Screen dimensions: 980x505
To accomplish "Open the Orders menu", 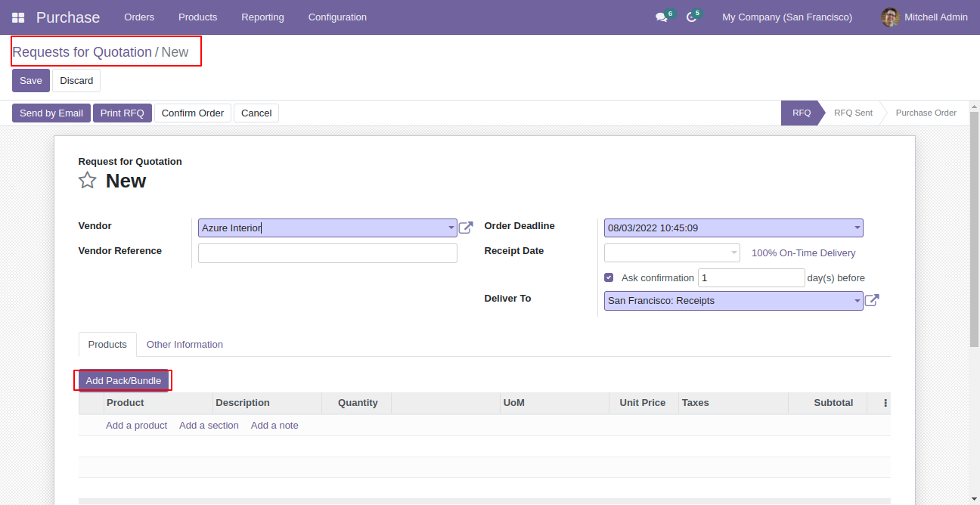I will [x=139, y=17].
